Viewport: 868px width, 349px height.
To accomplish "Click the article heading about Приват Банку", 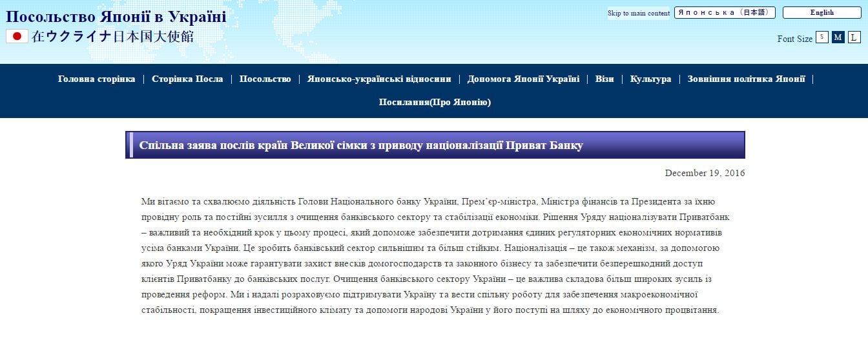I will 361,145.
